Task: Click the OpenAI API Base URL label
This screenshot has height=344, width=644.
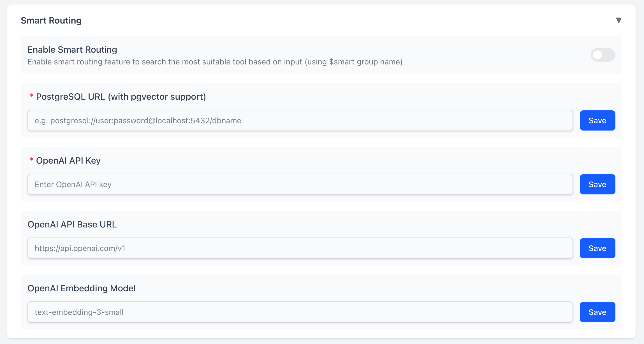Action: pos(72,224)
